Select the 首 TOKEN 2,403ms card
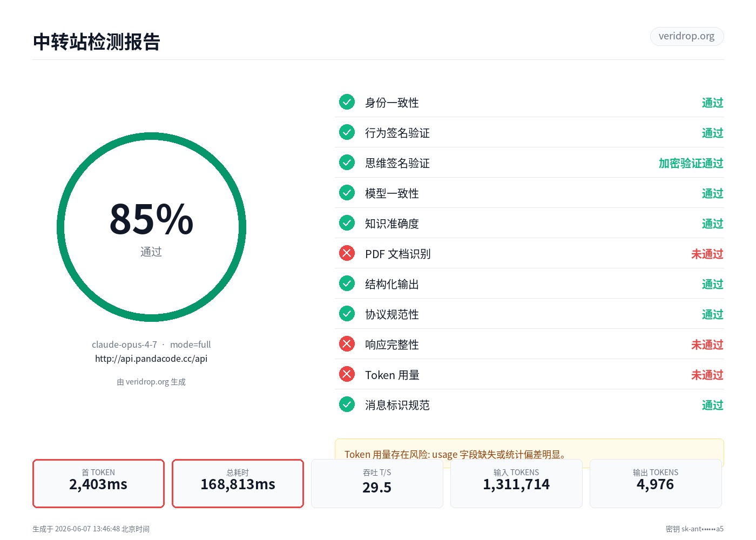 98,483
